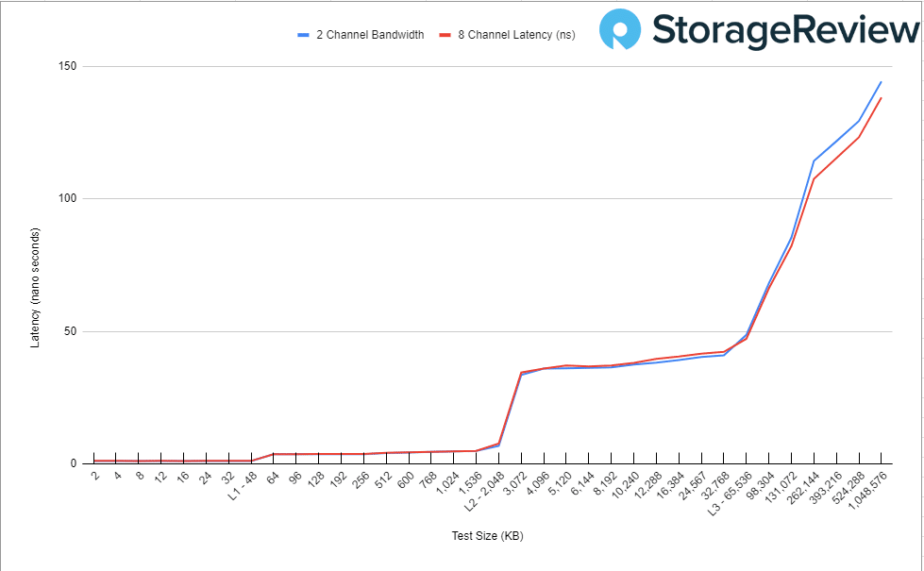The width and height of the screenshot is (924, 571).
Task: Click the y-axis value 150
Action: (68, 66)
